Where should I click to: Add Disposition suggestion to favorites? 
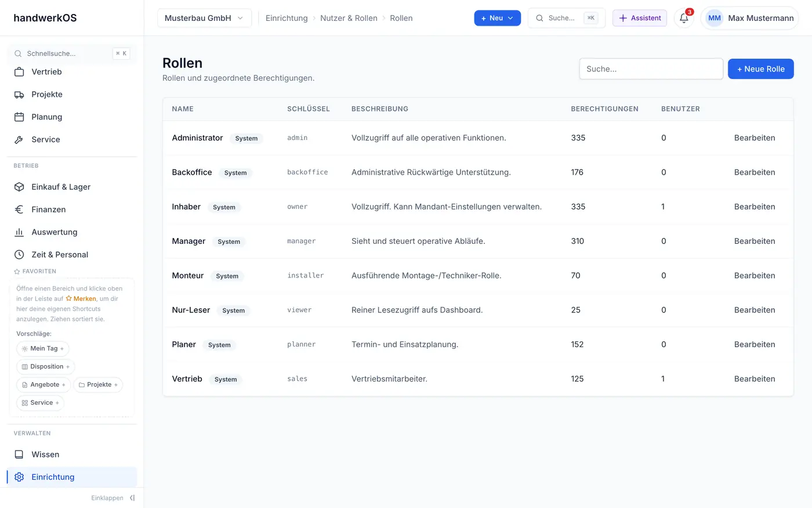pos(45,367)
